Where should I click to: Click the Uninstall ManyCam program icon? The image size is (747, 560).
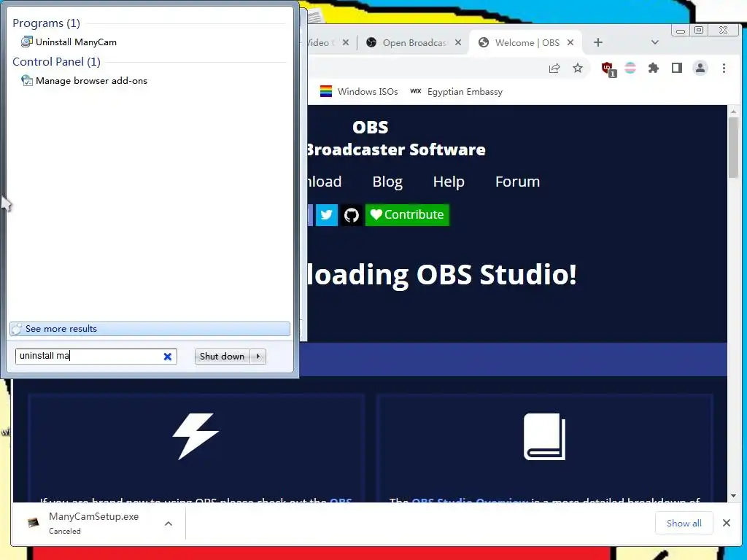click(x=27, y=42)
